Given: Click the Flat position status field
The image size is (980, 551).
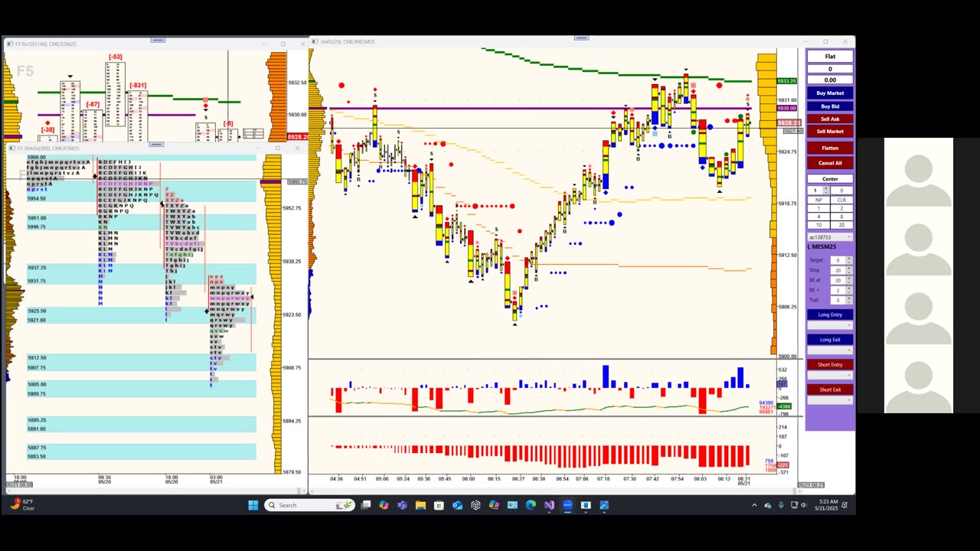Looking at the screenshot, I should (830, 57).
